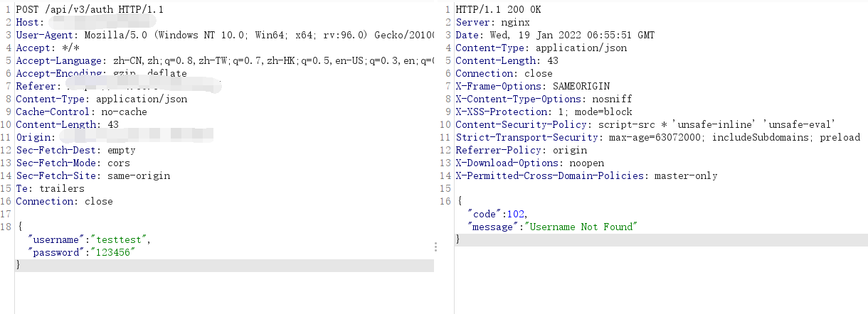
Task: Click the "code":102 response field
Action: (497, 215)
